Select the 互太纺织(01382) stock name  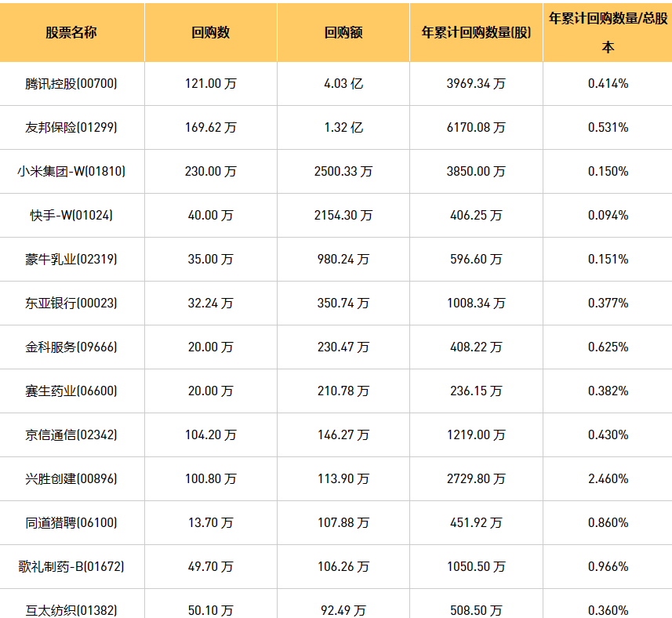point(71,610)
